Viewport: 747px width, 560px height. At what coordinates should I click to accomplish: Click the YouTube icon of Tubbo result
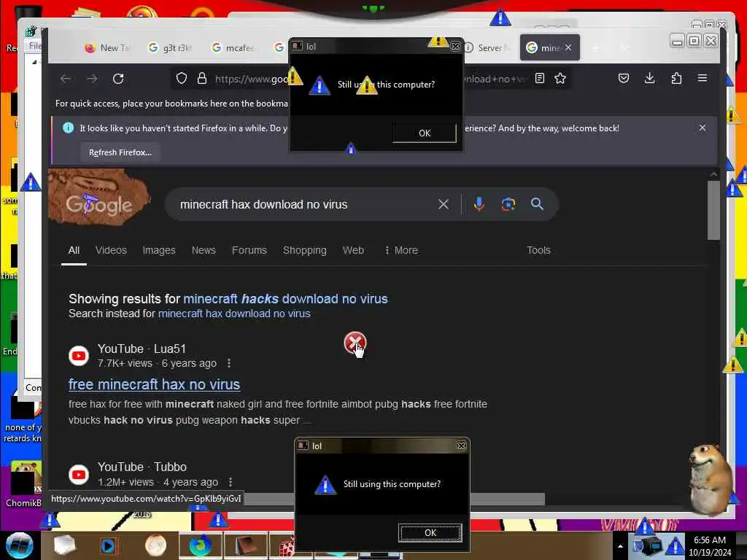pos(79,475)
